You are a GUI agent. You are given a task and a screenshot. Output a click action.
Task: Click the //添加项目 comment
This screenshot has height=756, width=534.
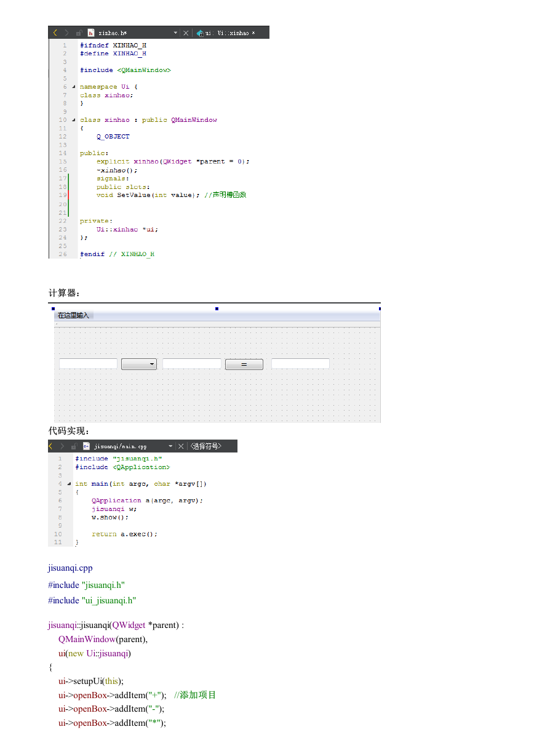tap(195, 695)
